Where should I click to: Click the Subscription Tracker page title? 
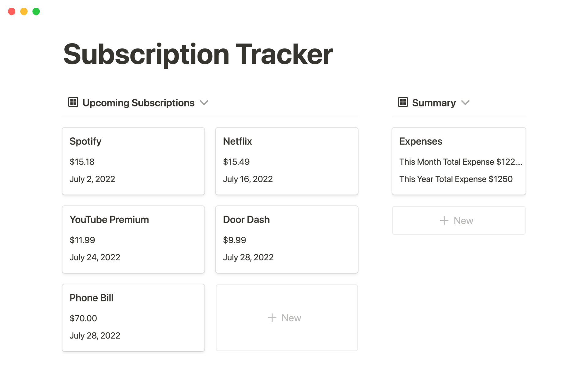[x=198, y=54]
